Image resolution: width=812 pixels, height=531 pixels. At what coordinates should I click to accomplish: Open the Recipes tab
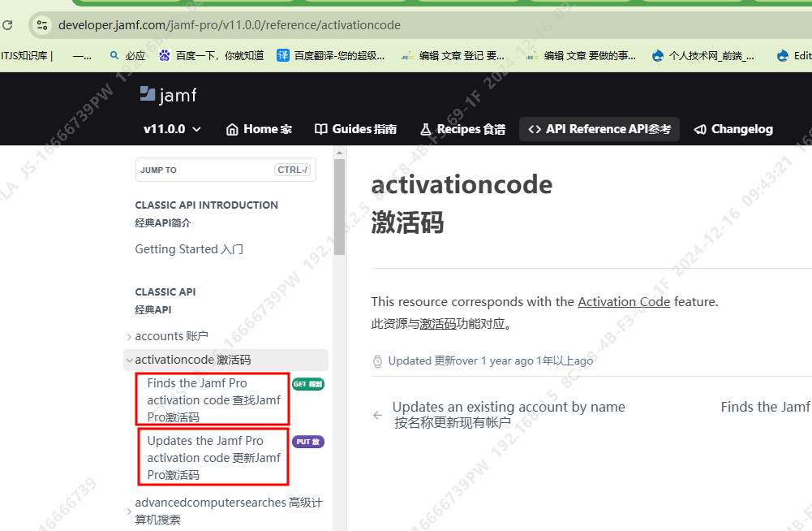462,129
